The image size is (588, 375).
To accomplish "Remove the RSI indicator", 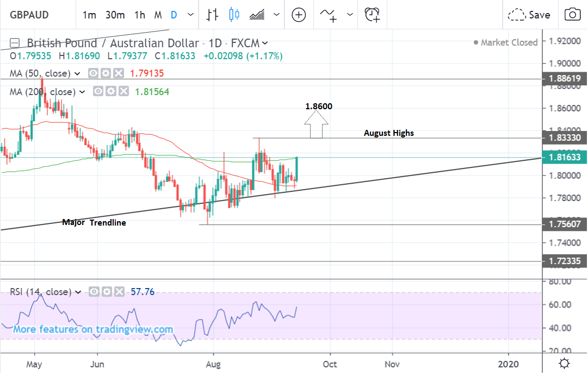I will tap(119, 291).
